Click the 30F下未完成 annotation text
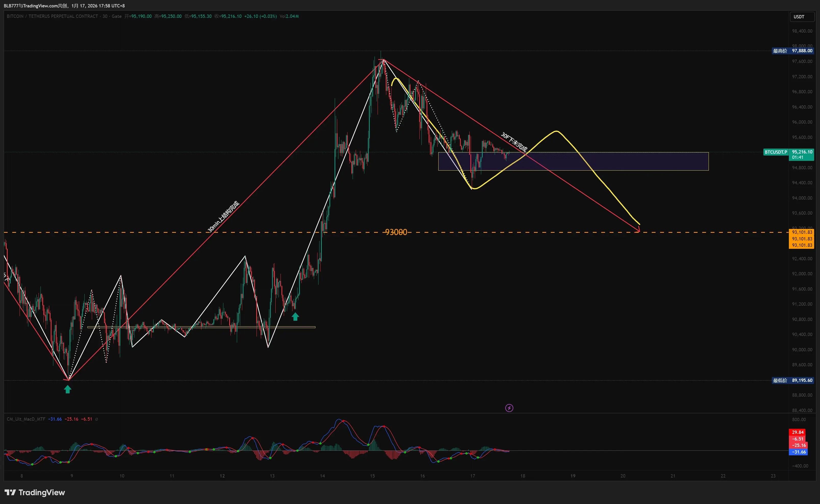 pyautogui.click(x=514, y=142)
